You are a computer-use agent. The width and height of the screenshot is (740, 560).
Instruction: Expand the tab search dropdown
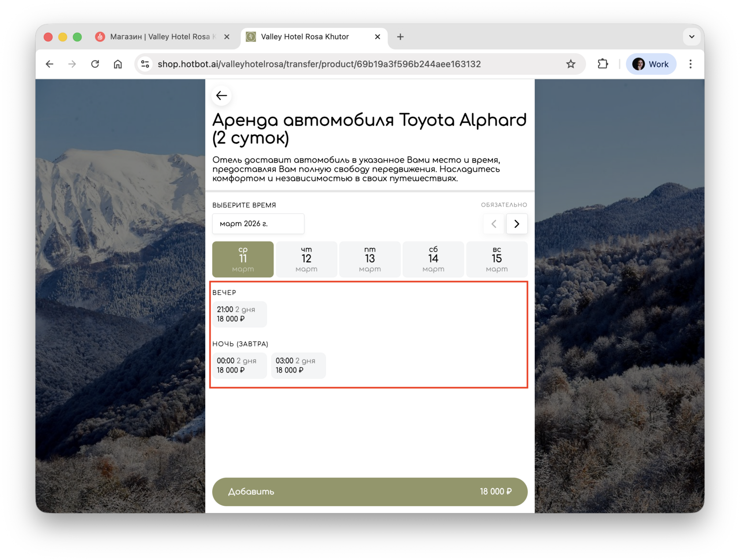tap(692, 37)
